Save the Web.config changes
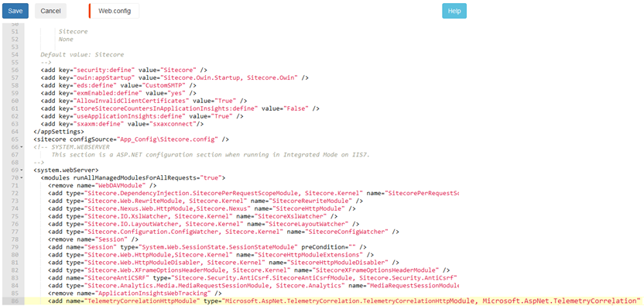The image size is (644, 306). pos(15,11)
